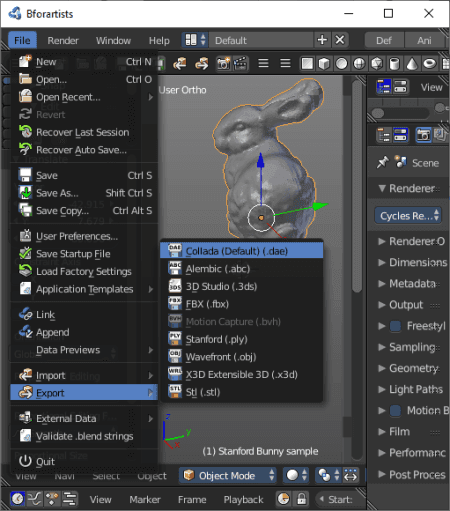Screen dimensions: 450x511
Task: Open the viewport shading sphere dropdown
Action: (297, 475)
